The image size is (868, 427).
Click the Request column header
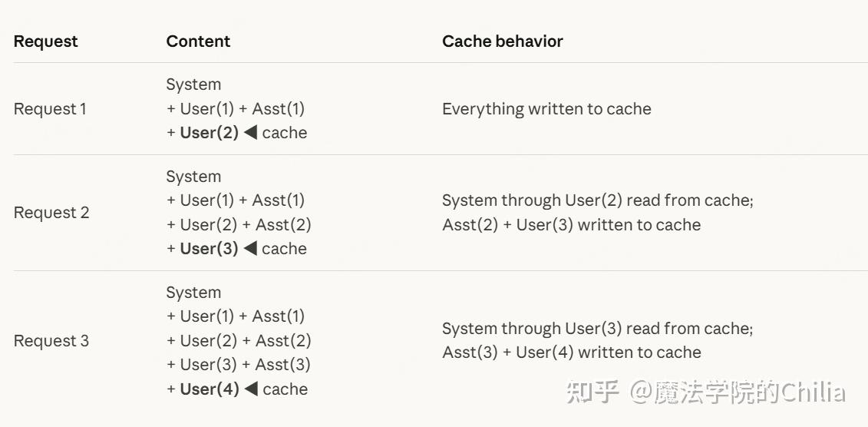45,41
